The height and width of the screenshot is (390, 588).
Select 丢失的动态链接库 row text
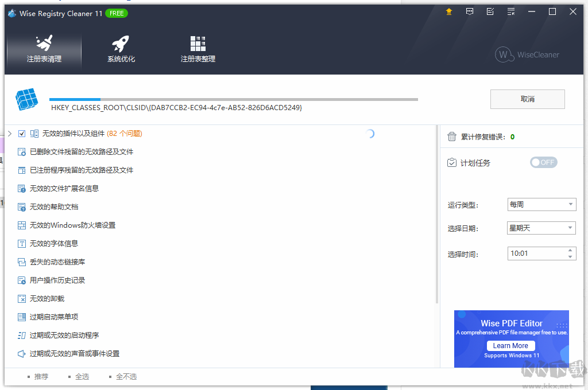(57, 262)
